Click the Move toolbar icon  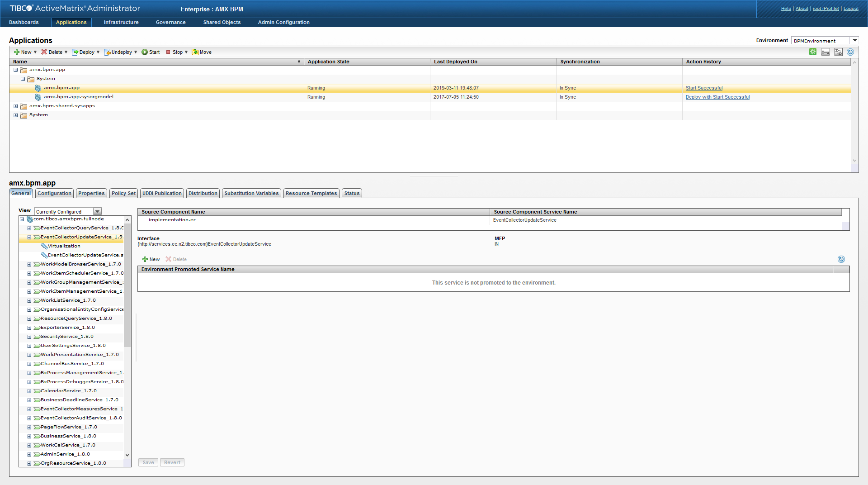[195, 52]
